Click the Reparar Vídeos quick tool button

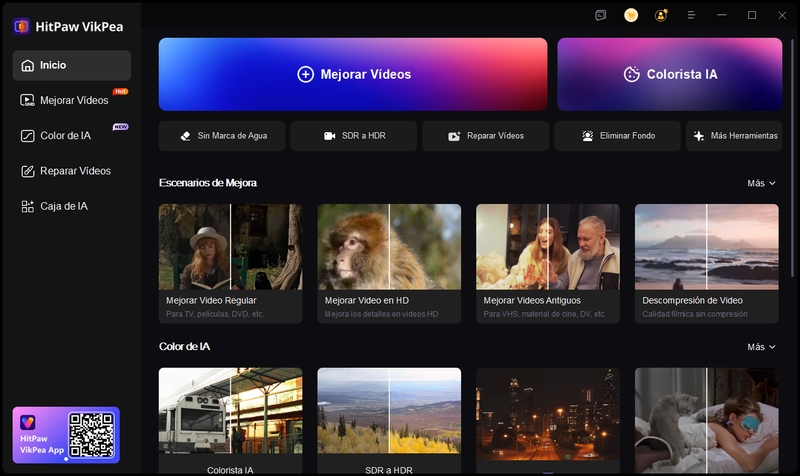click(485, 136)
